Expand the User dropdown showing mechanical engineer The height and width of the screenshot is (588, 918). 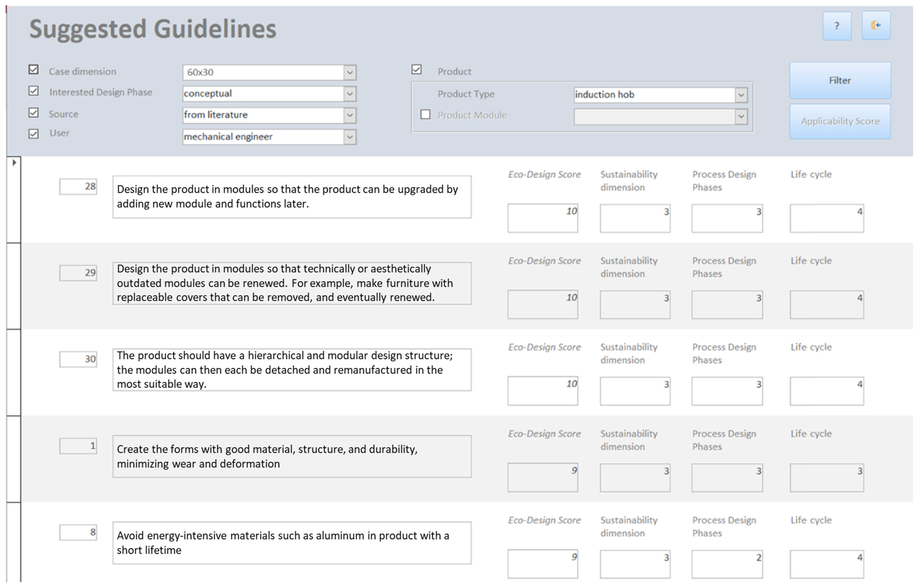click(x=349, y=137)
